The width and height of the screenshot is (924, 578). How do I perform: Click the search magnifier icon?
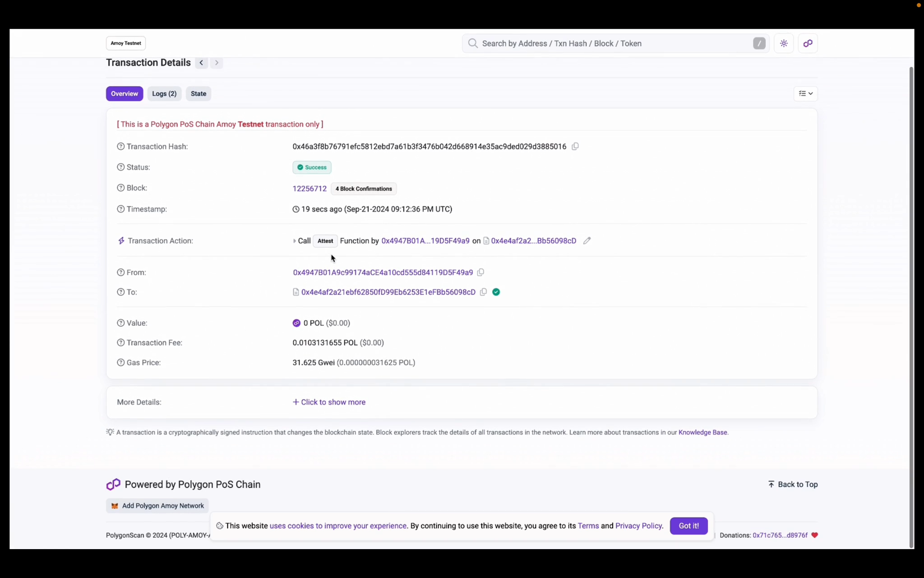pyautogui.click(x=473, y=43)
